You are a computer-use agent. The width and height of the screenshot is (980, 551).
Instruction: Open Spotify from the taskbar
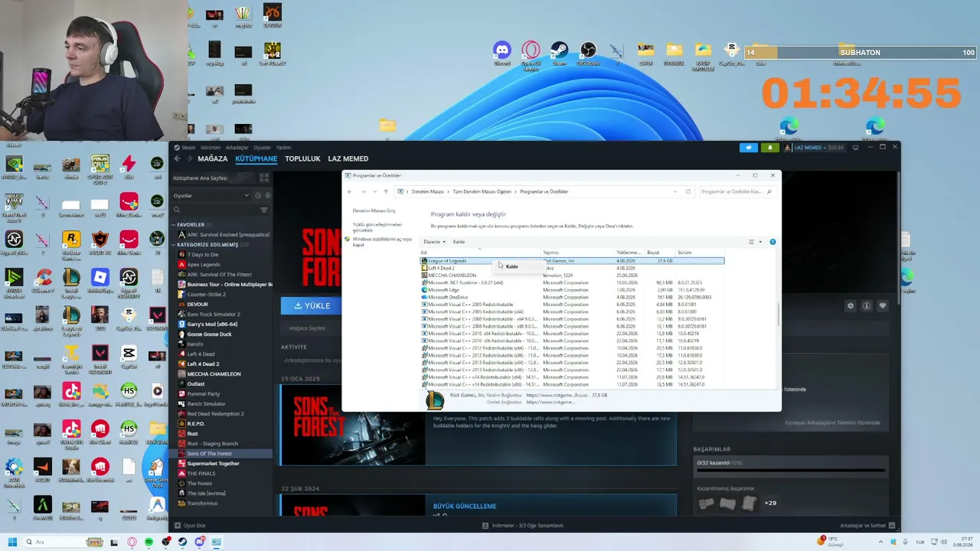(149, 542)
